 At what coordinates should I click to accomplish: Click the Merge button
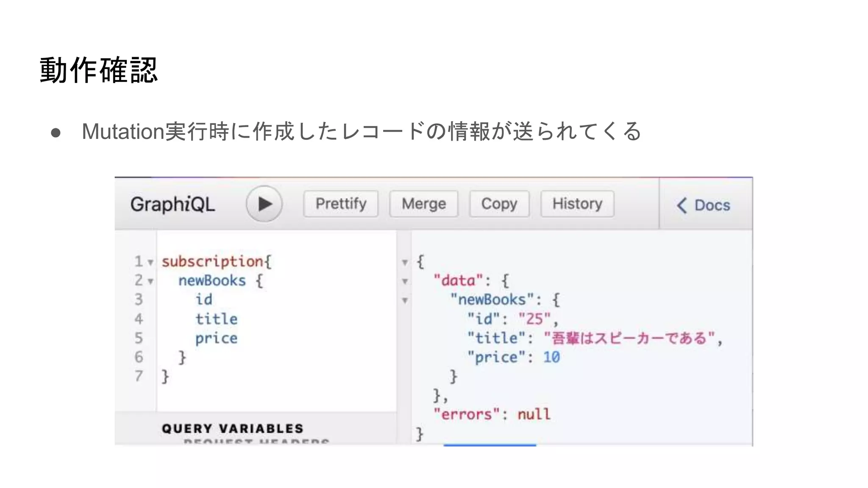(423, 204)
